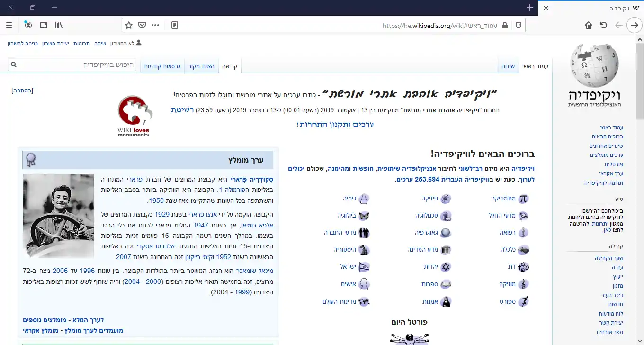This screenshot has height=345, width=644.
Task: Click the יצירת חשבון link
Action: [56, 43]
